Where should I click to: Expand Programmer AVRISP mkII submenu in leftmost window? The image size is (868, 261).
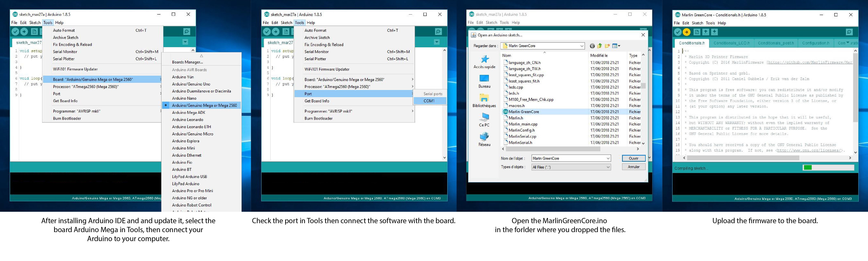[x=160, y=111]
